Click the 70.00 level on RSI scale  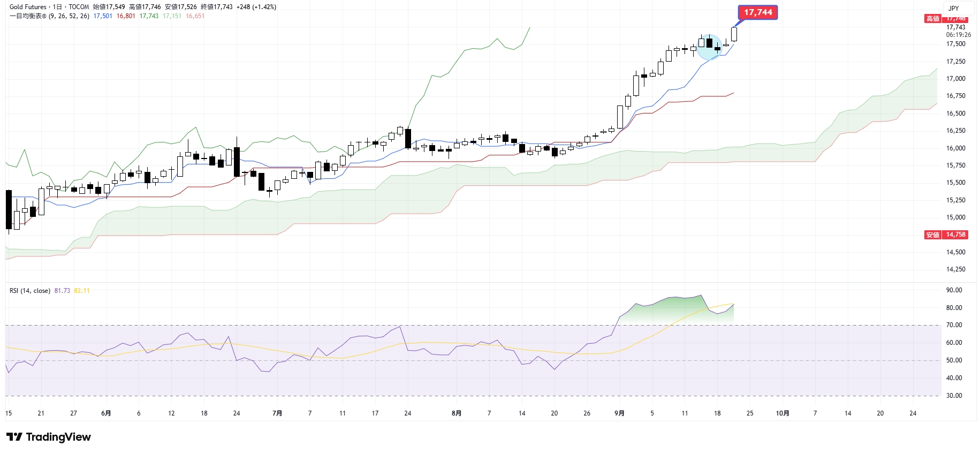click(954, 325)
